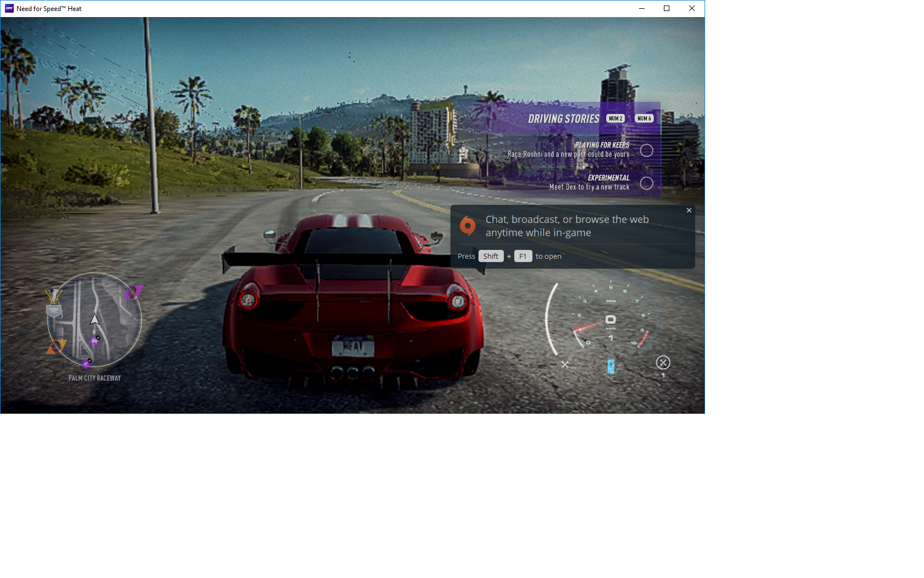Click the NUM 2 key badge in Driving Stories
This screenshot has width=924, height=578.
[x=615, y=118]
